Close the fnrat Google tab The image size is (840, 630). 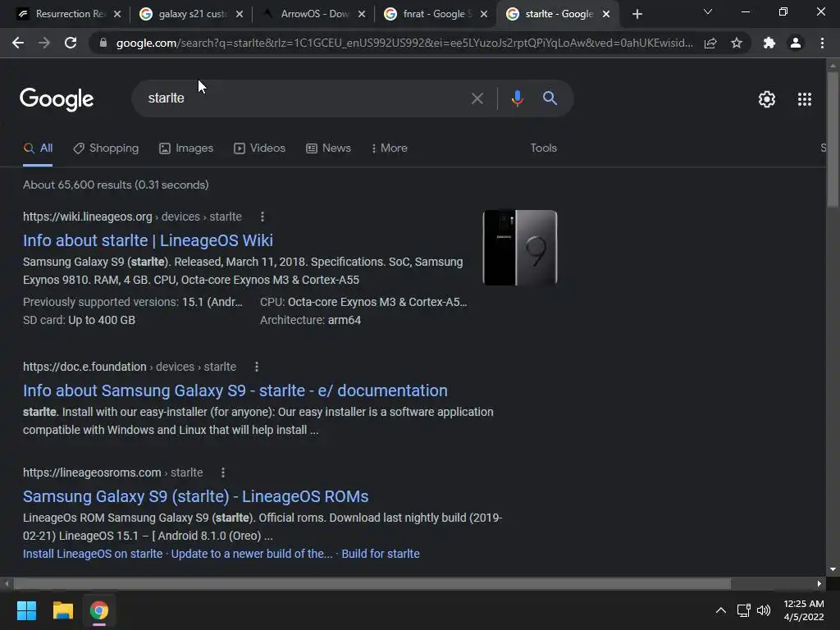coord(484,14)
